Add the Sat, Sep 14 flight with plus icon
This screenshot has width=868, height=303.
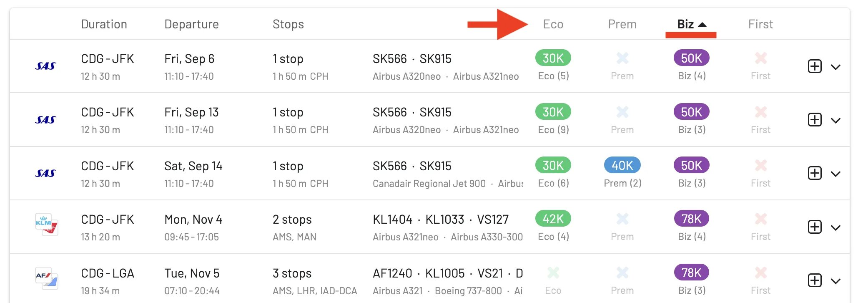coord(815,173)
